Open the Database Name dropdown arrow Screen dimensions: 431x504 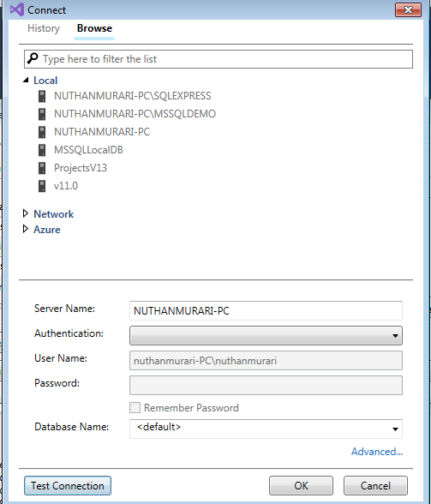coord(395,429)
